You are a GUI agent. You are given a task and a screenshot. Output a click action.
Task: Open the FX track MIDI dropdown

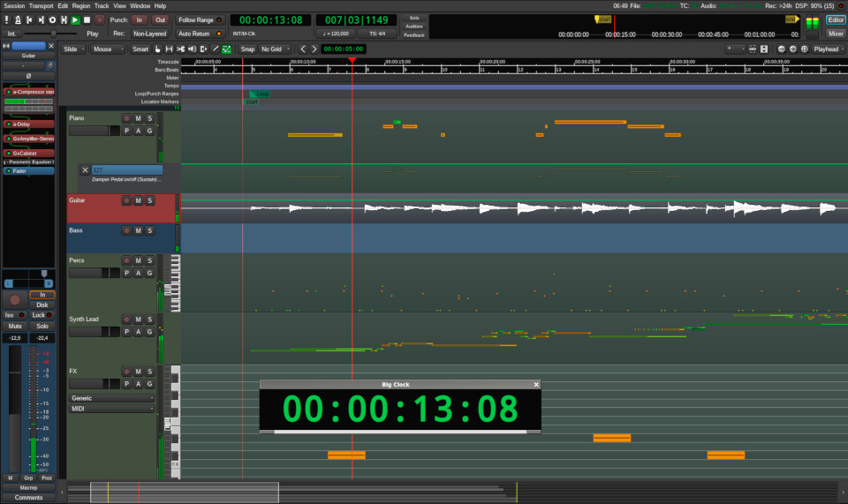112,409
